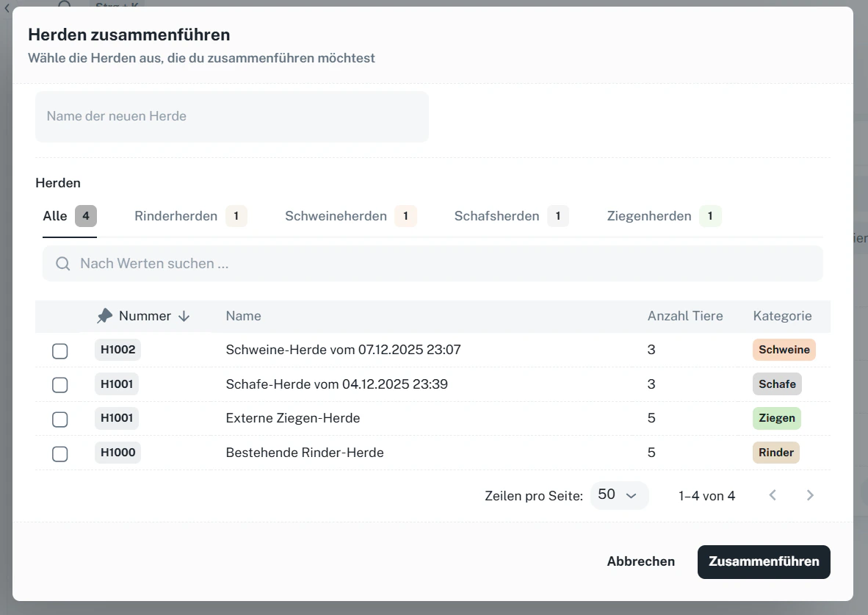Select the Externe Ziegen-Herde checkbox
The height and width of the screenshot is (615, 868).
point(59,419)
